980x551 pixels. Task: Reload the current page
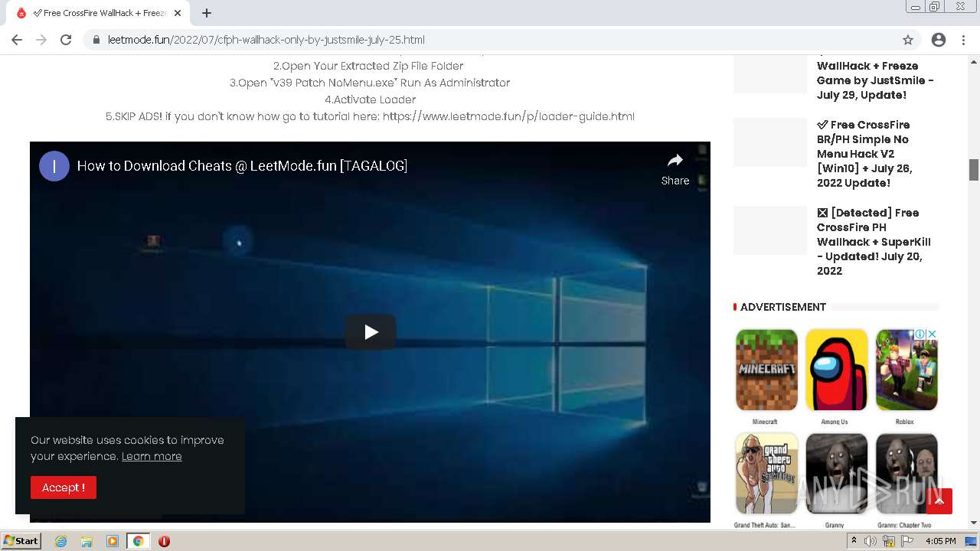(66, 40)
